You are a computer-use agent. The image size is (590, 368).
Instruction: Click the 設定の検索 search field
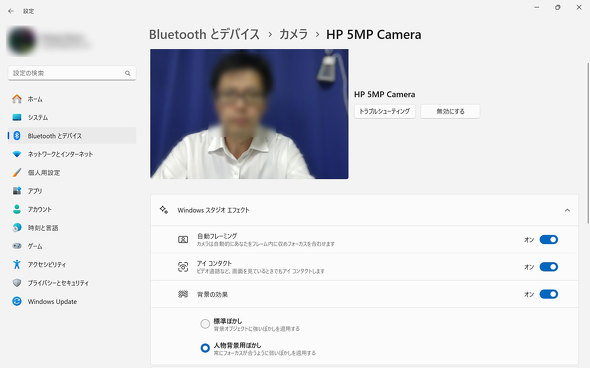point(72,73)
